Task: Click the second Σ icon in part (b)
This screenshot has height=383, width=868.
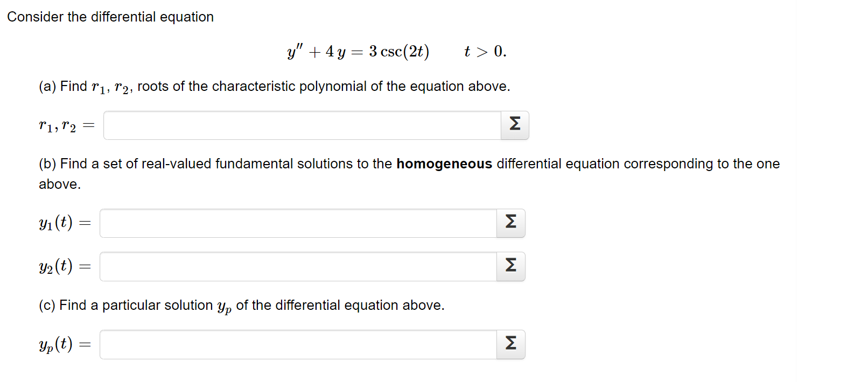Action: (x=510, y=266)
